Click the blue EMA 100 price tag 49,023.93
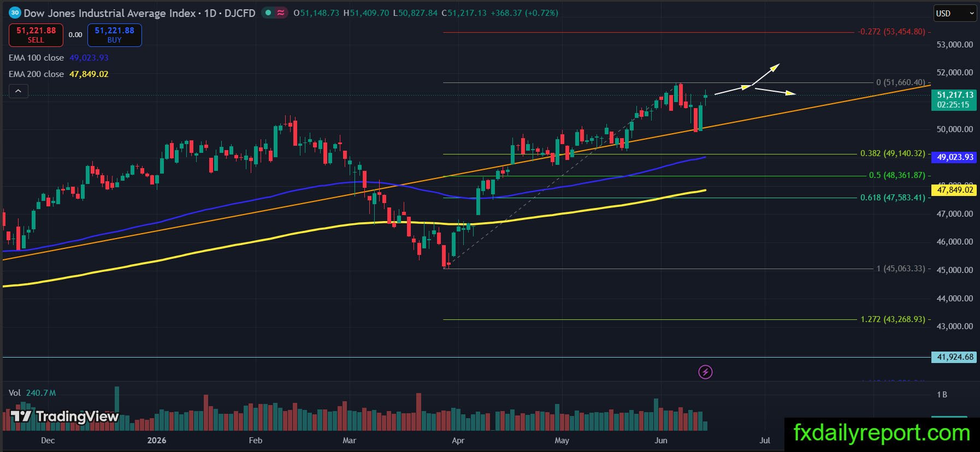The height and width of the screenshot is (452, 980). 954,157
